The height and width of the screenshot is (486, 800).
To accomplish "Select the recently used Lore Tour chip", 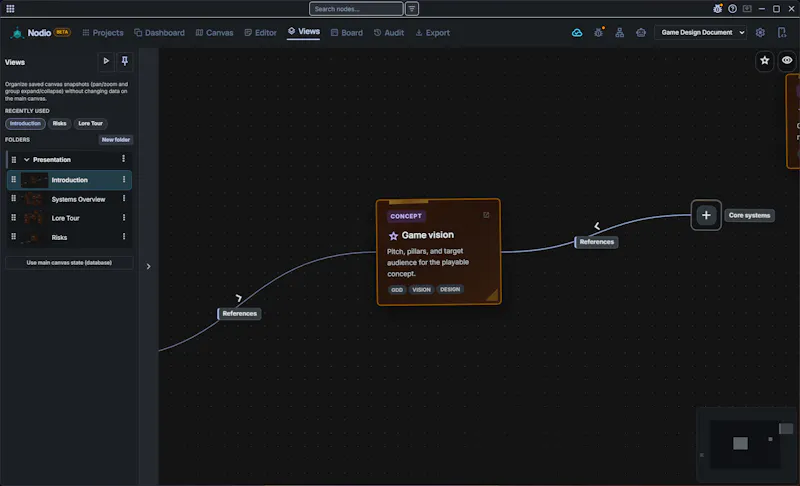I will (90, 123).
